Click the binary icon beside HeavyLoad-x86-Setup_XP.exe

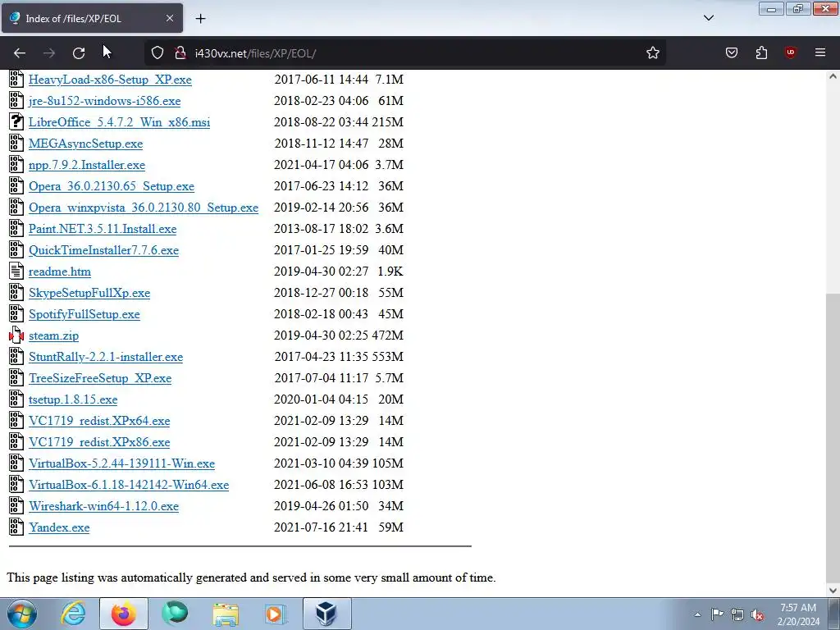point(16,80)
